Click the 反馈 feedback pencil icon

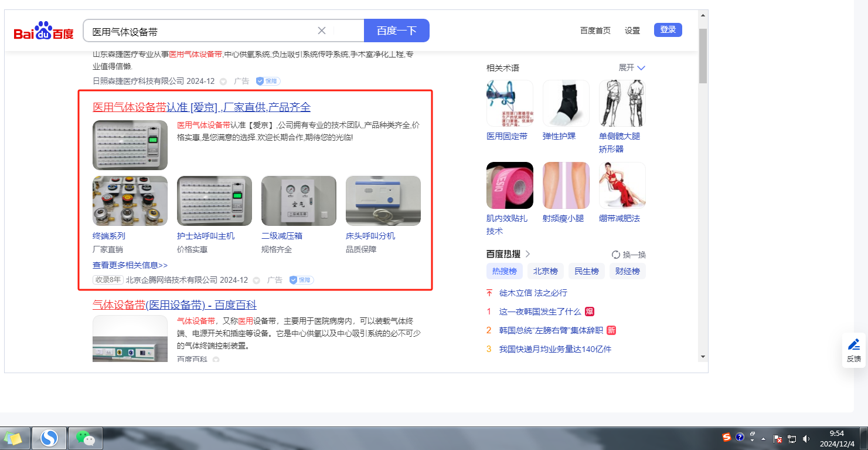click(x=854, y=344)
